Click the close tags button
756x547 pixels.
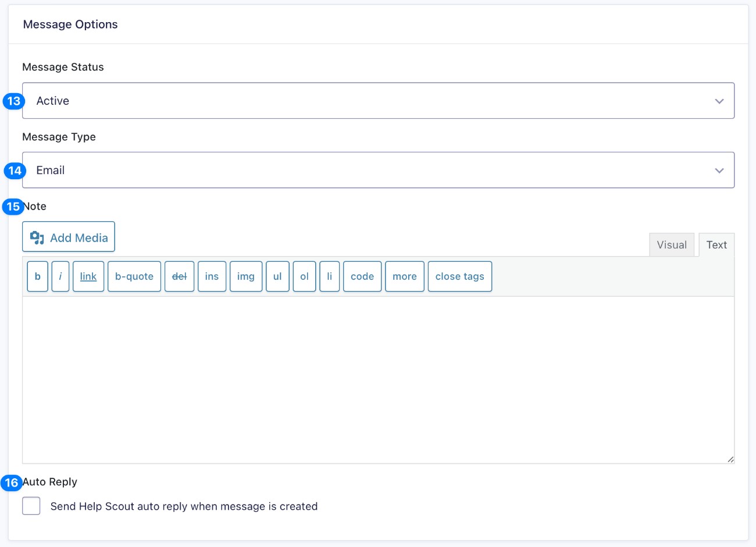460,276
